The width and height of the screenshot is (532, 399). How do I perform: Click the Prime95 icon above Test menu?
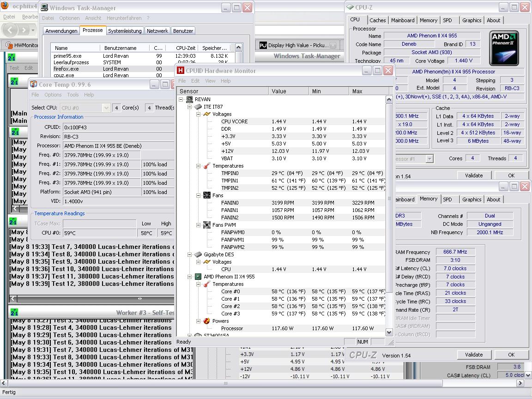[x=12, y=57]
